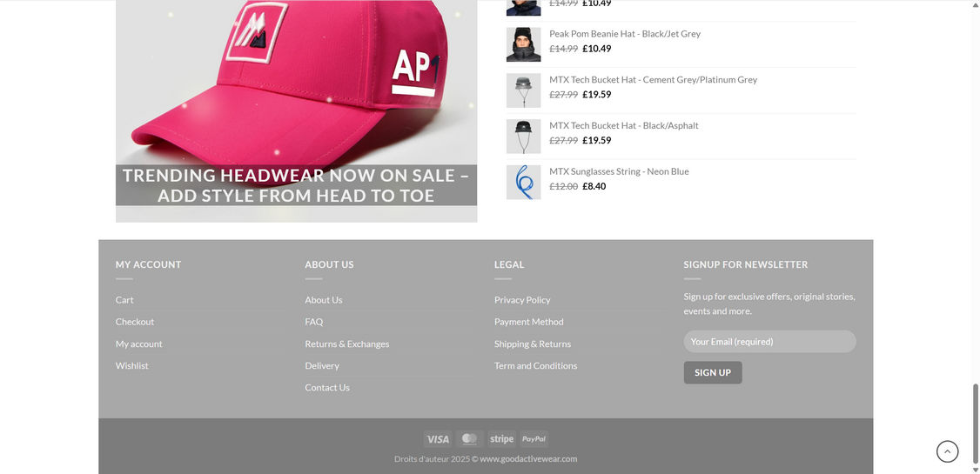Image resolution: width=980 pixels, height=474 pixels.
Task: Click the Visa payment icon
Action: 438,439
